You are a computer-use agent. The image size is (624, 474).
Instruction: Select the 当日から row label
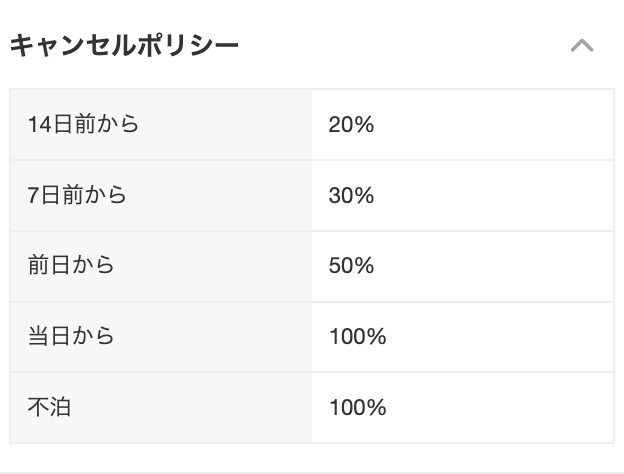pos(71,336)
